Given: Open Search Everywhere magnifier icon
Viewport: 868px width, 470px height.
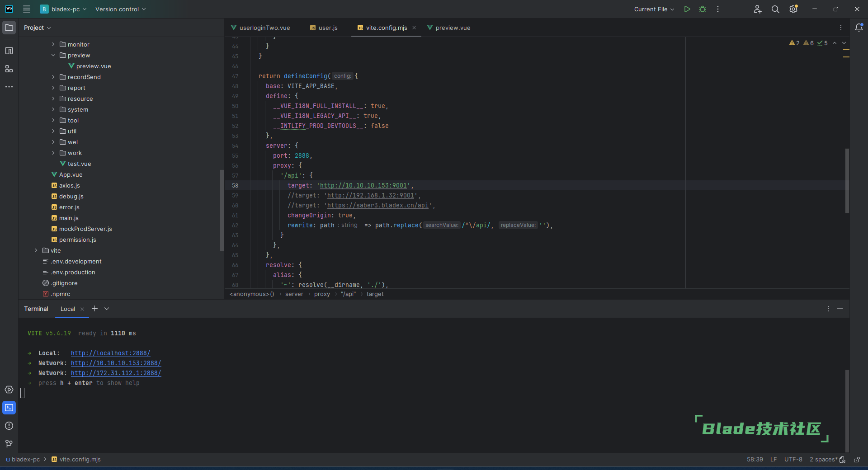Looking at the screenshot, I should 775,9.
